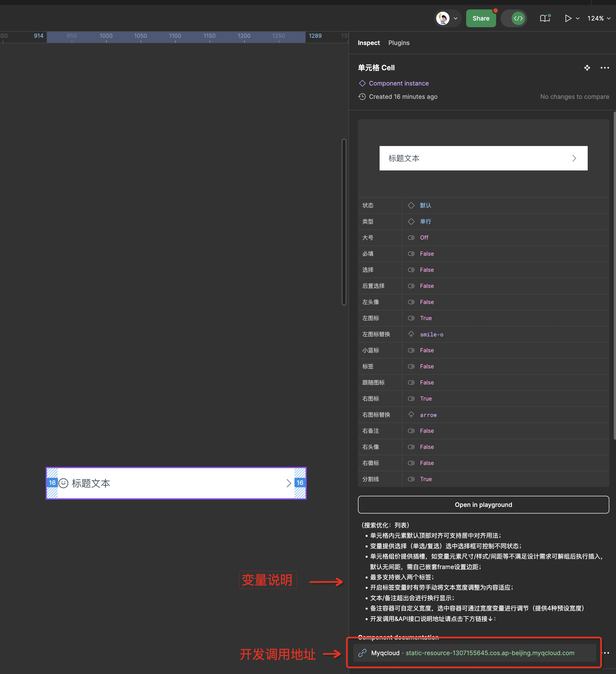
Task: Open the dropdown next to the avatar
Action: (x=456, y=18)
